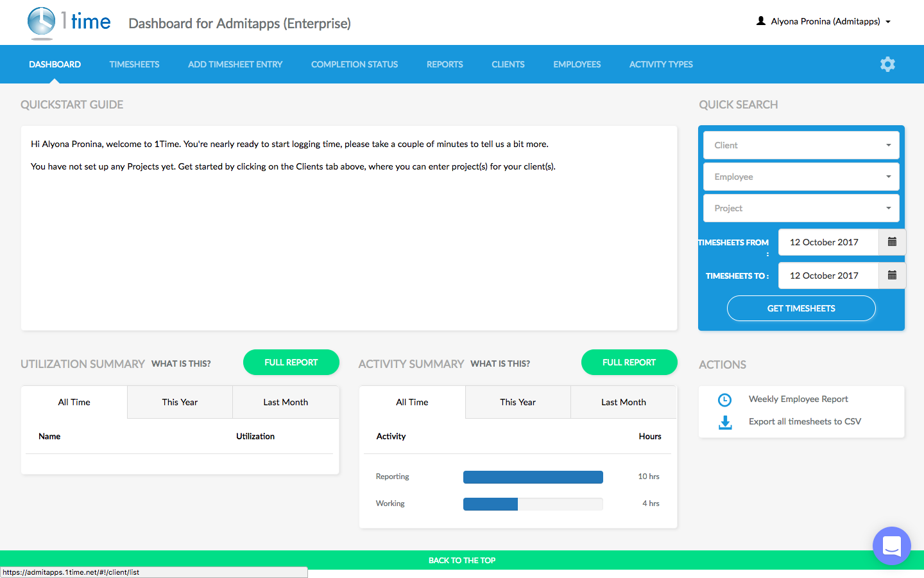Click the Reporting hours progress bar
Image resolution: width=924 pixels, height=578 pixels.
coord(533,477)
